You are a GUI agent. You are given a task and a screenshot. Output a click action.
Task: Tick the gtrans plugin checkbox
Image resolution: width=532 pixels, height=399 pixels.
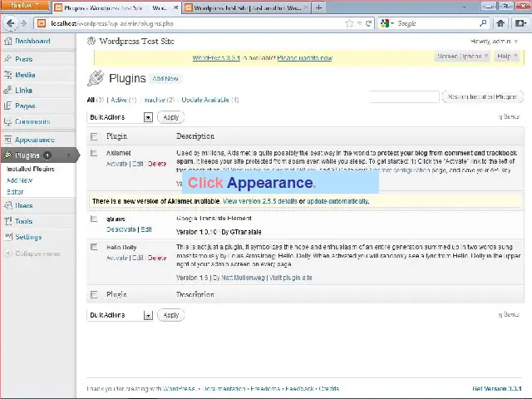[94, 219]
